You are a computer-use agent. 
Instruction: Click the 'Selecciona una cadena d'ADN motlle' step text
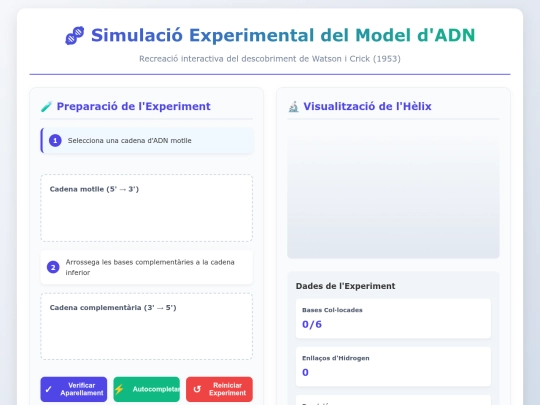click(x=129, y=141)
